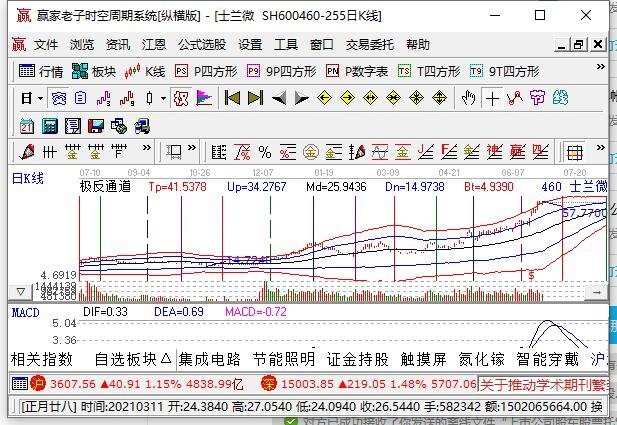
Task: Open the 浏览 menu
Action: tap(82, 45)
